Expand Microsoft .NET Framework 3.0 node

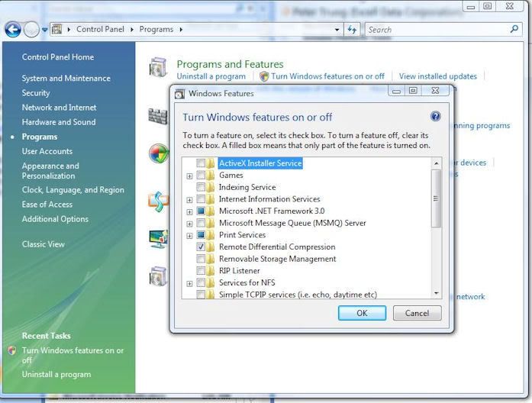pyautogui.click(x=189, y=212)
